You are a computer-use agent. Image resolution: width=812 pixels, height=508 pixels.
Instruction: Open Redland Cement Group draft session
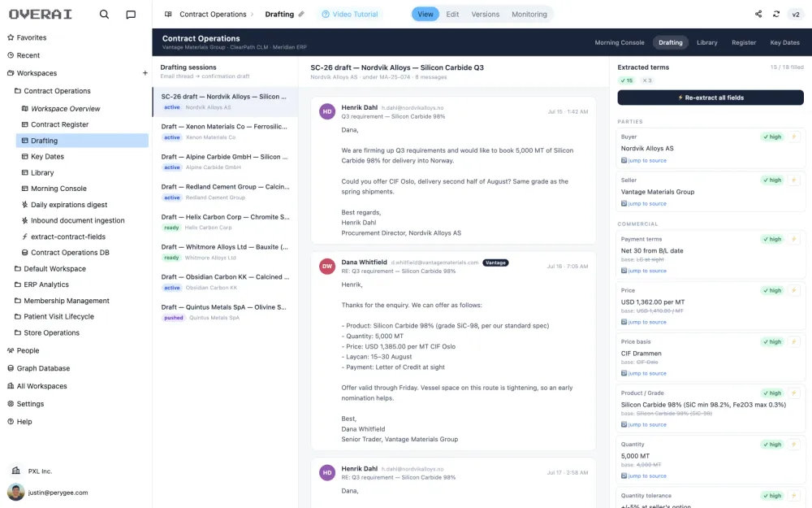(x=225, y=192)
